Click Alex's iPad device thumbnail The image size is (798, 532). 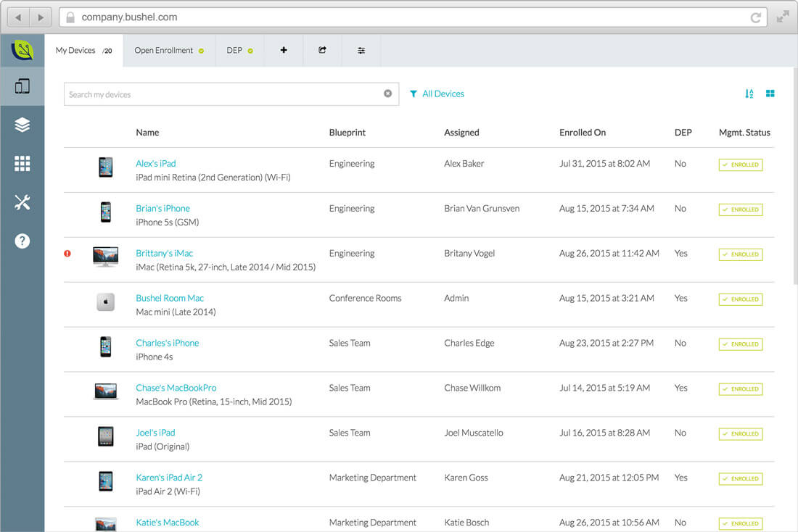106,167
